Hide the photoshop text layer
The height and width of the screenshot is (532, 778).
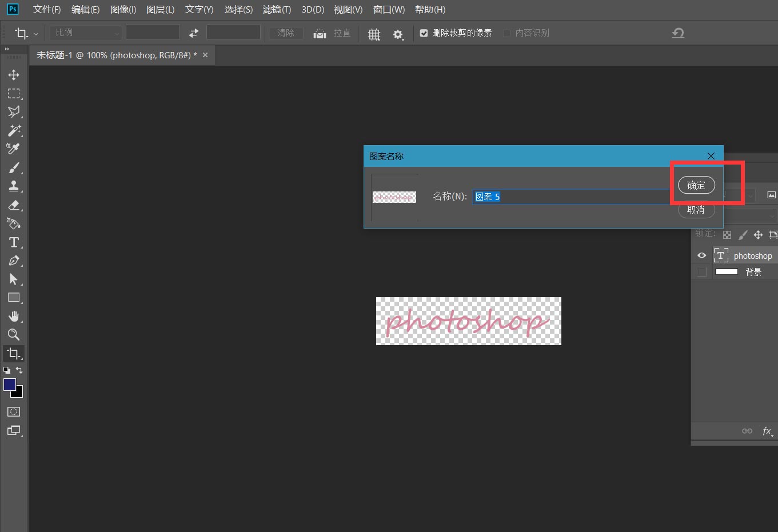click(701, 255)
